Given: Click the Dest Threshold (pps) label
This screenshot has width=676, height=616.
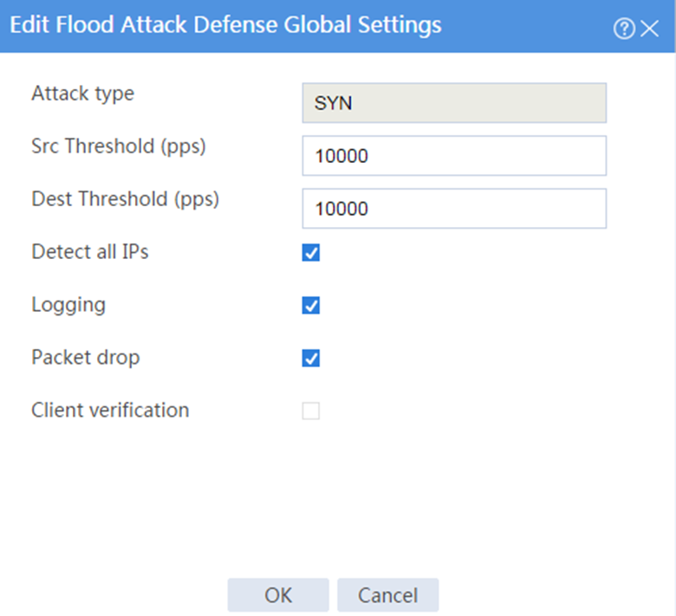Looking at the screenshot, I should (x=126, y=199).
